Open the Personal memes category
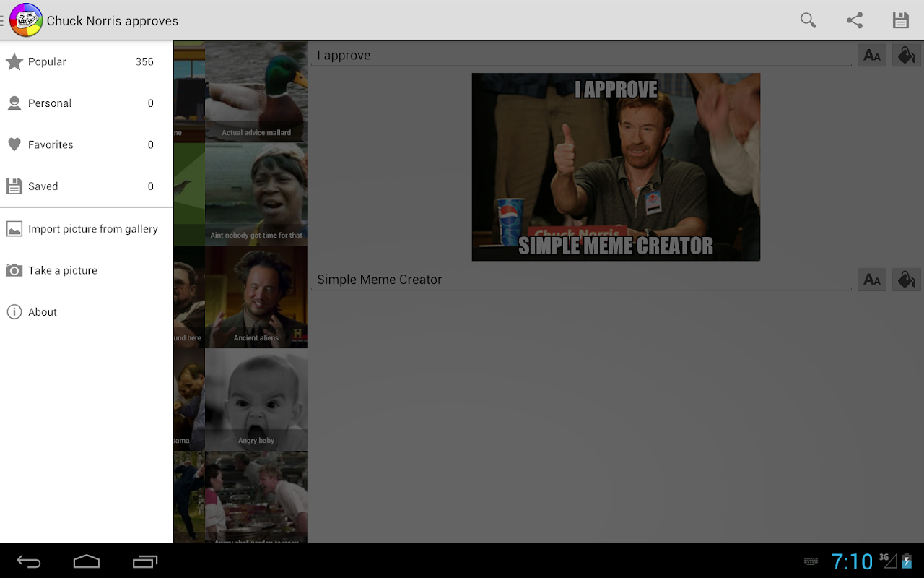 coord(87,103)
